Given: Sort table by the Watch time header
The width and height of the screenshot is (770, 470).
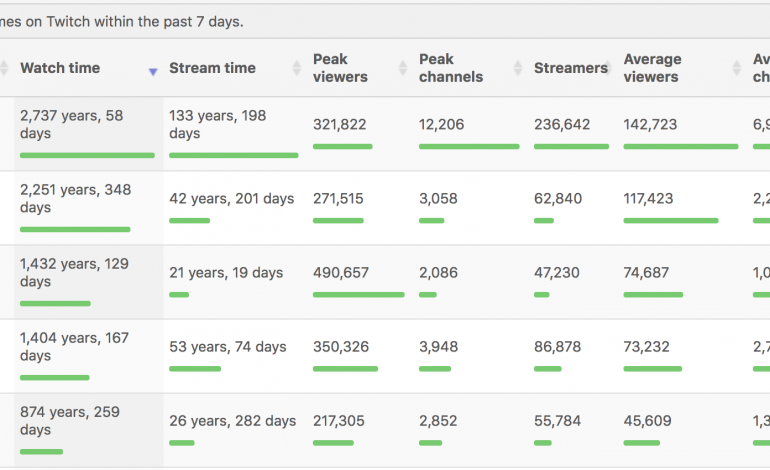Looking at the screenshot, I should click(x=60, y=68).
